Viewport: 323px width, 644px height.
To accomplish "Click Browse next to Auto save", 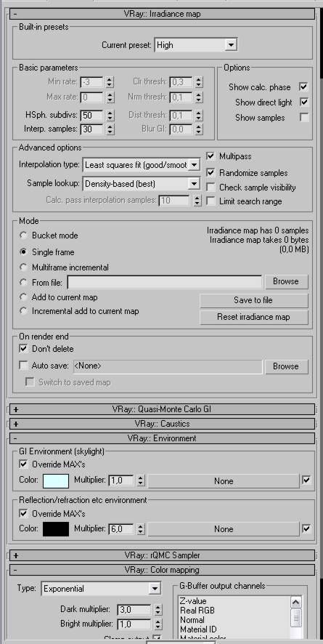I will pyautogui.click(x=286, y=366).
